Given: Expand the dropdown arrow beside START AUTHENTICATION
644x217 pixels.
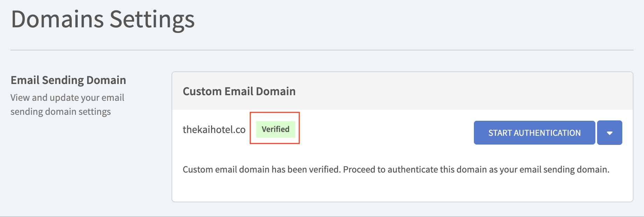Looking at the screenshot, I should click(609, 133).
